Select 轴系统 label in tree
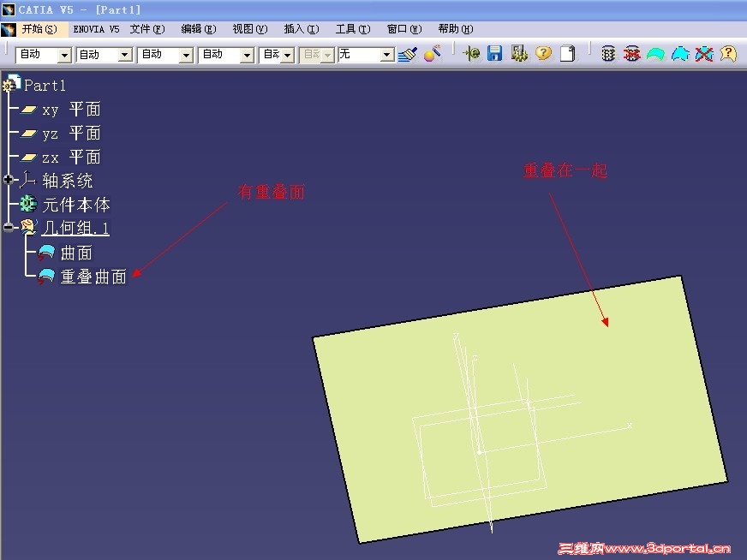The width and height of the screenshot is (747, 560). point(67,181)
